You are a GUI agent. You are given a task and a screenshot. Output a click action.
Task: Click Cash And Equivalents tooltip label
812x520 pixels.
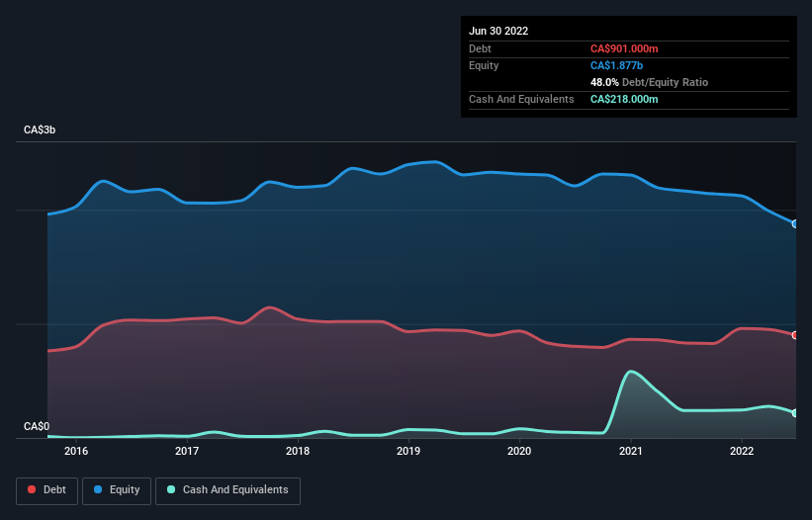click(521, 99)
